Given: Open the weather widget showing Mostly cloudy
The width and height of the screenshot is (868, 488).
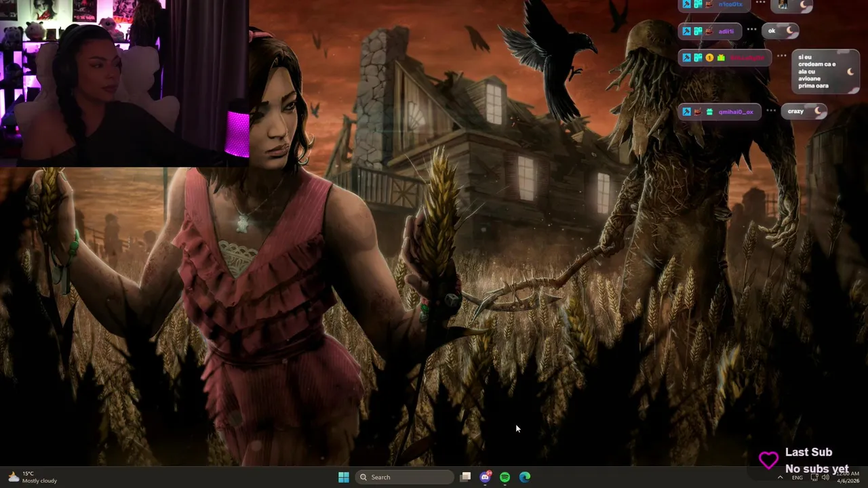Looking at the screenshot, I should coord(33,477).
